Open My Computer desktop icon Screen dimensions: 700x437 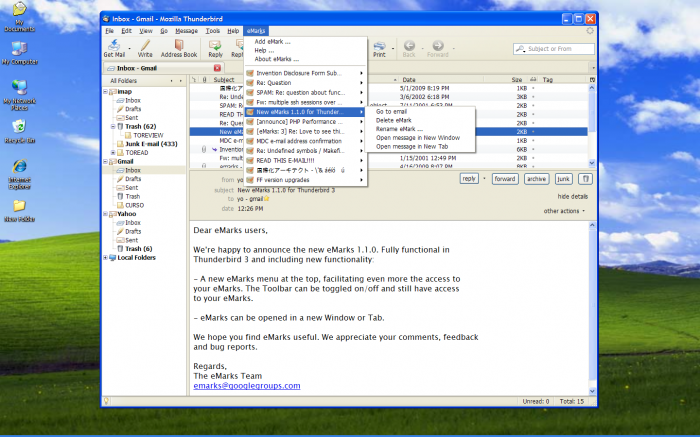19,48
